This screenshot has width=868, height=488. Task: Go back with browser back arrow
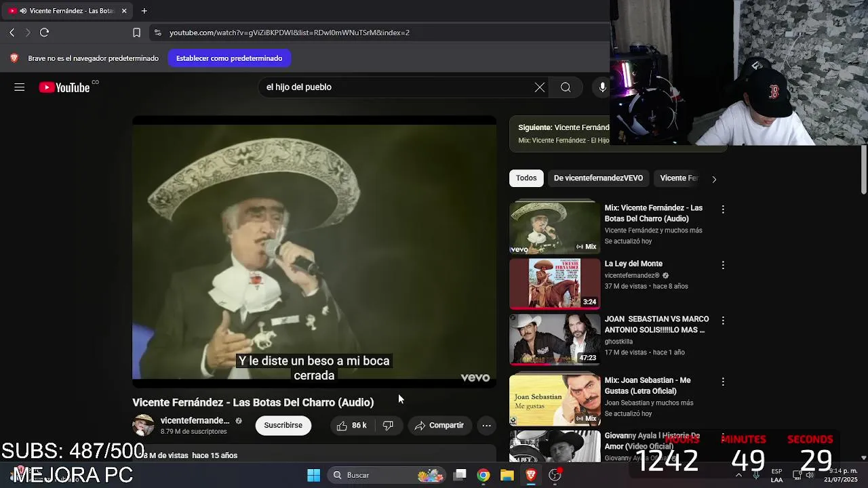12,33
